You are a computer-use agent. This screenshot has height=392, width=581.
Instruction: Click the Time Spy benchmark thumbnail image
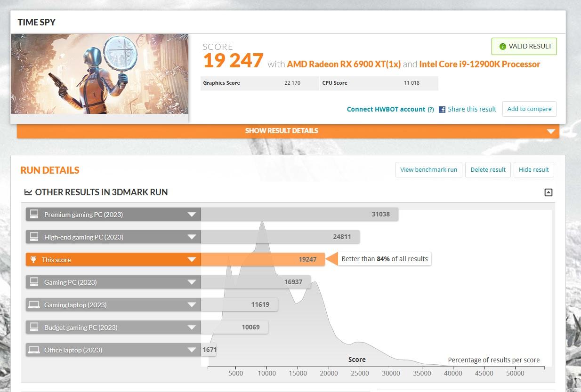click(x=99, y=74)
